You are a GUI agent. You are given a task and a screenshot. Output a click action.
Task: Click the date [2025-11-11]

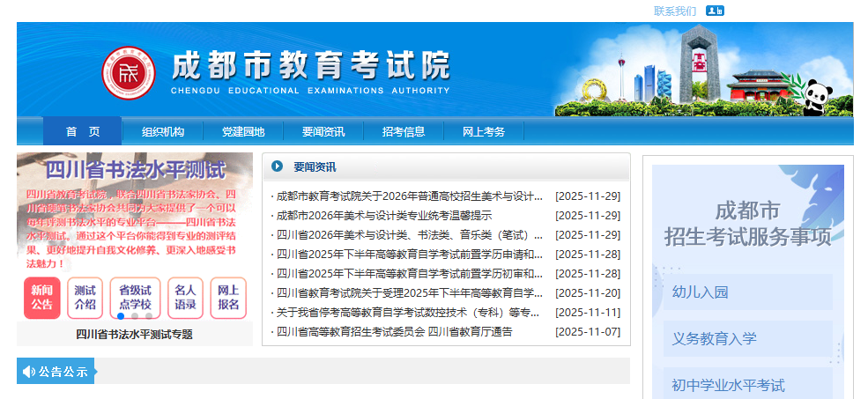pyautogui.click(x=588, y=313)
